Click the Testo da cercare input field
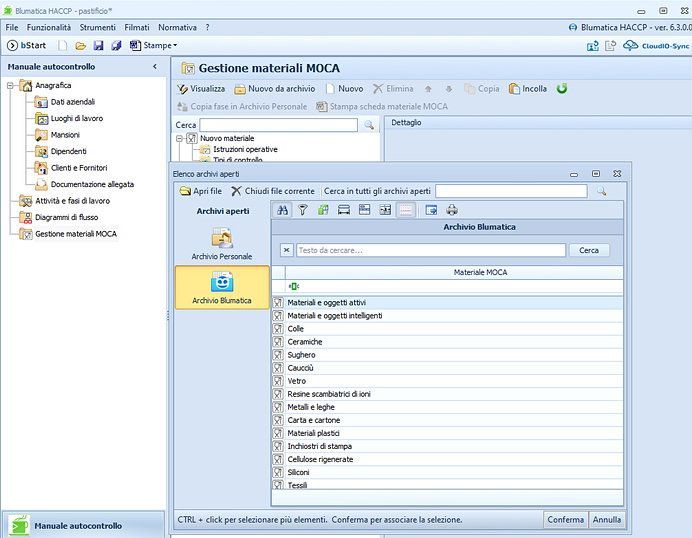The width and height of the screenshot is (692, 538). click(x=430, y=250)
